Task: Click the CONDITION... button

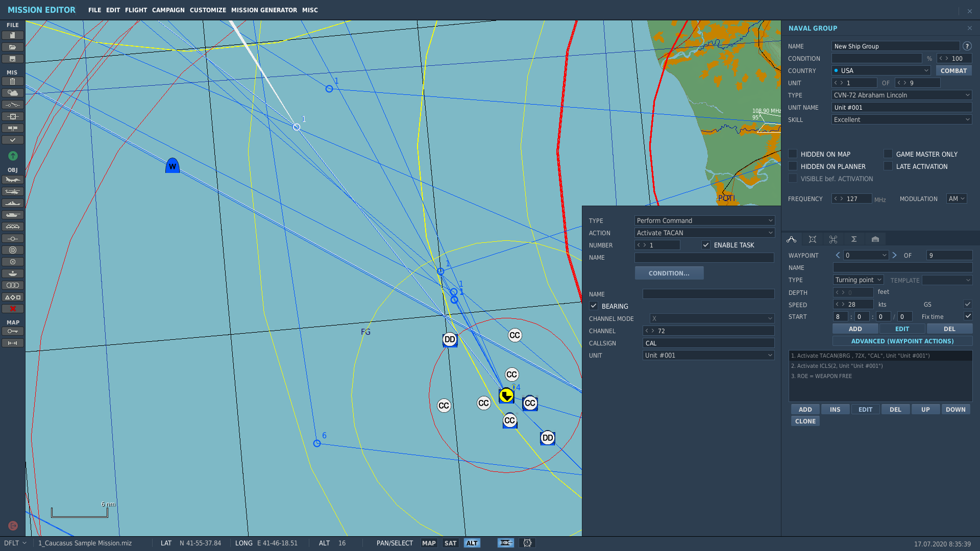Action: pyautogui.click(x=669, y=273)
